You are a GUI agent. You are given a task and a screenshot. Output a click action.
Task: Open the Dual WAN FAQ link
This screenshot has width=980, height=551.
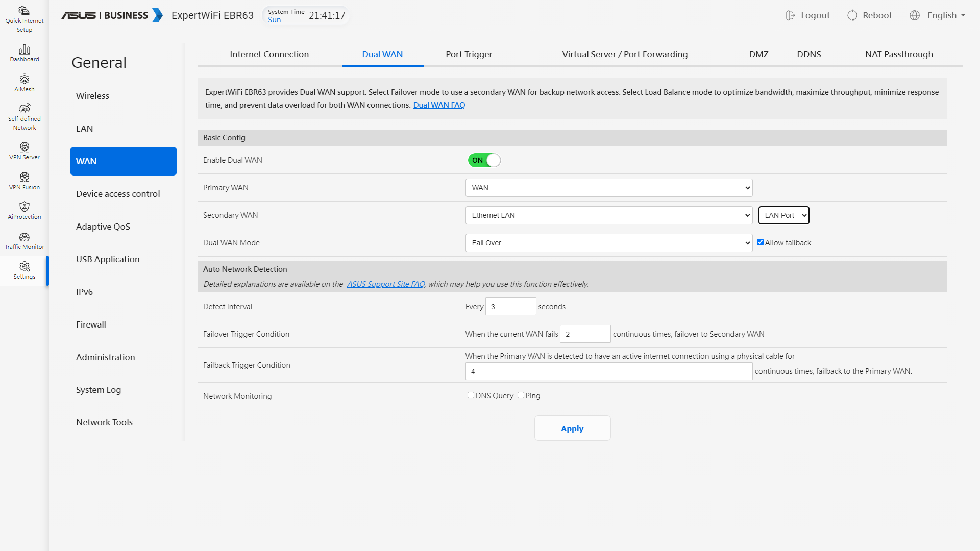click(x=439, y=105)
